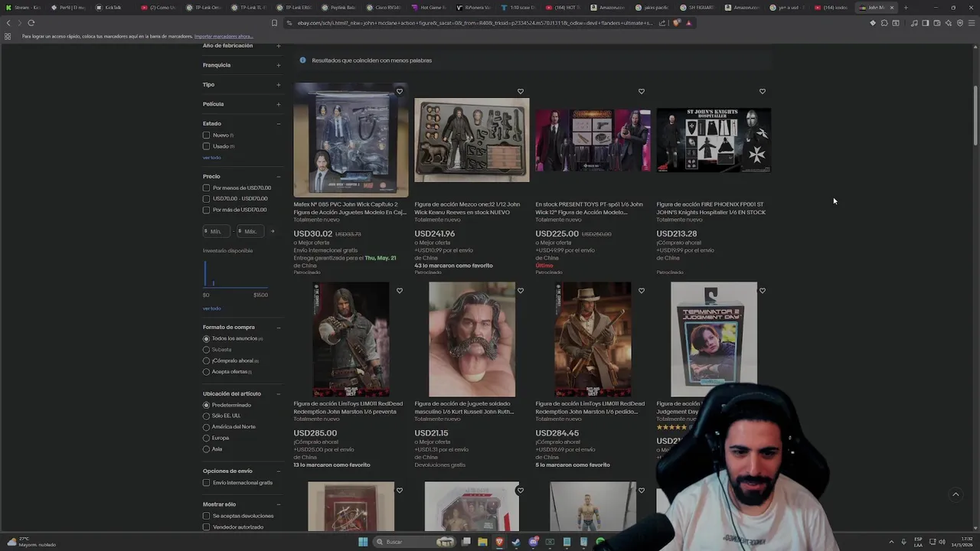The width and height of the screenshot is (980, 551).
Task: Favorite the LimToys John Marston preventa listing
Action: point(399,291)
